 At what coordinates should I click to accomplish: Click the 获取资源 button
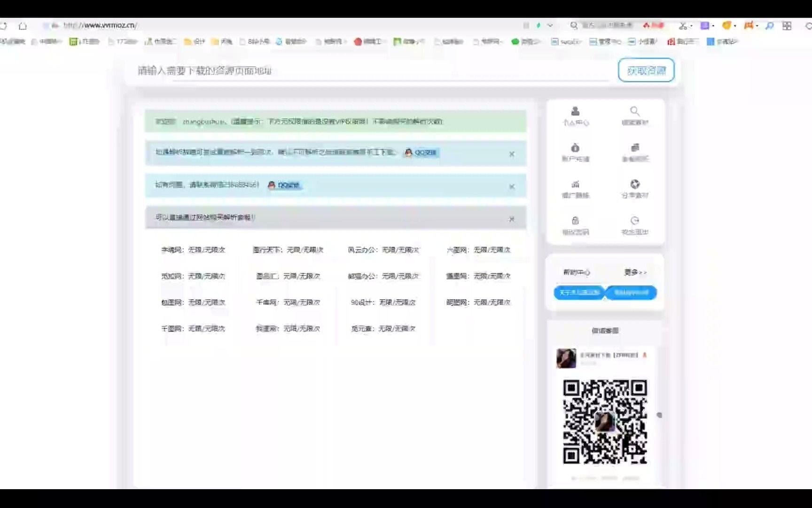pos(646,70)
